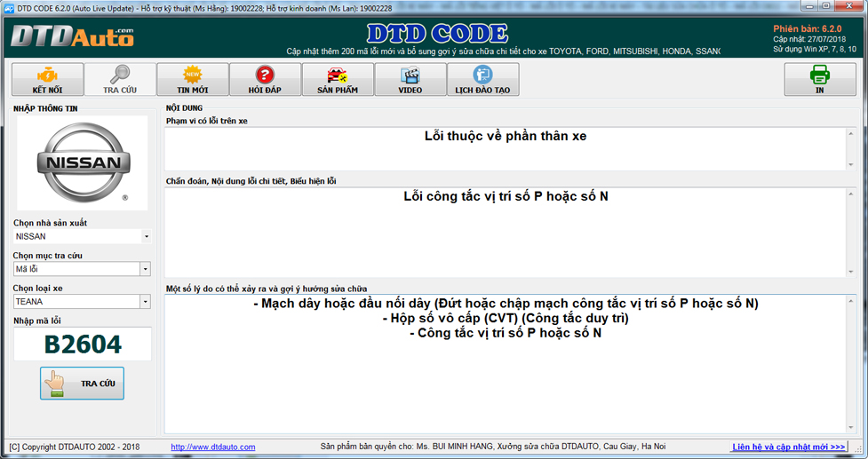
Task: Click Sản phẩm bản quyền cho status text
Action: (493, 447)
